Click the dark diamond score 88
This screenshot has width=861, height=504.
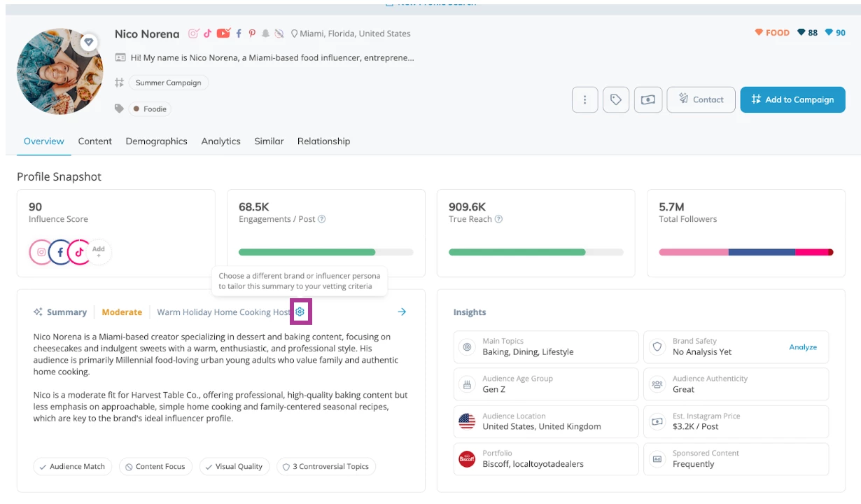808,33
